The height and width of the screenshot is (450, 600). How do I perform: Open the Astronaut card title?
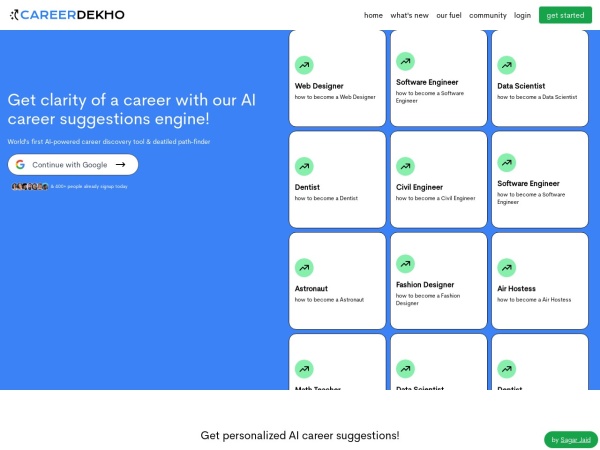point(311,289)
